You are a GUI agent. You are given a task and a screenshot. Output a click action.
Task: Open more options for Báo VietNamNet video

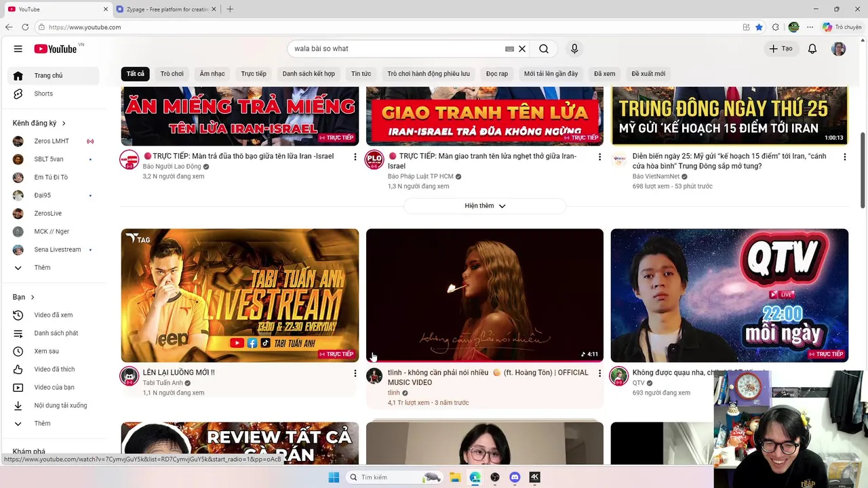tap(844, 157)
